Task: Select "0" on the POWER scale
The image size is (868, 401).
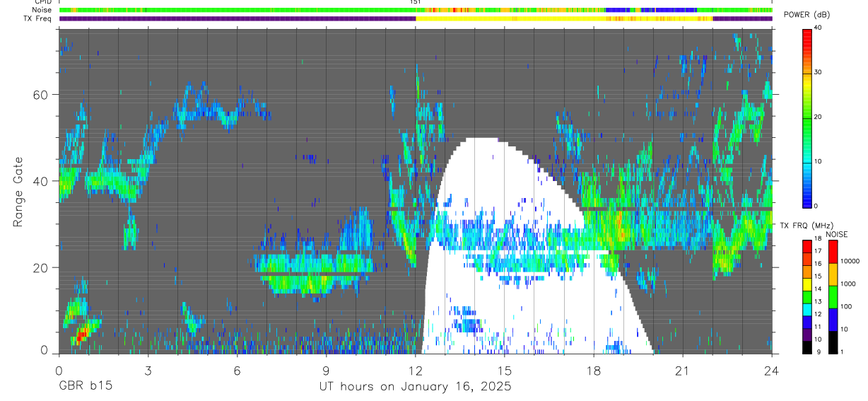Action: tap(816, 206)
